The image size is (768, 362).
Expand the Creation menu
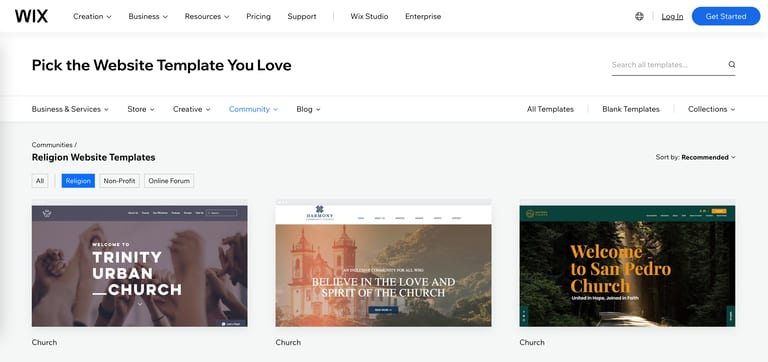pos(93,16)
